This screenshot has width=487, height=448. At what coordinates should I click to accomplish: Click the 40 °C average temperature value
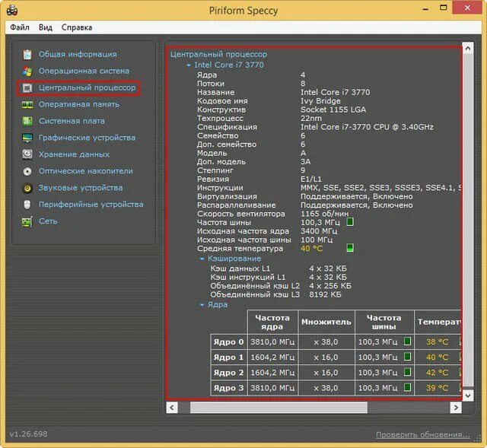tap(311, 249)
